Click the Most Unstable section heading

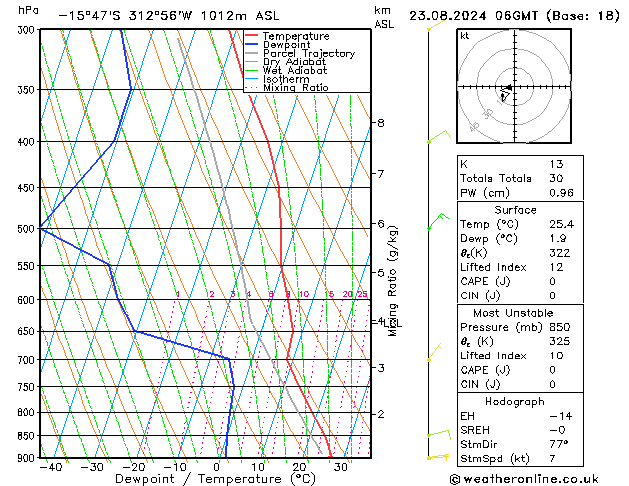click(x=513, y=313)
